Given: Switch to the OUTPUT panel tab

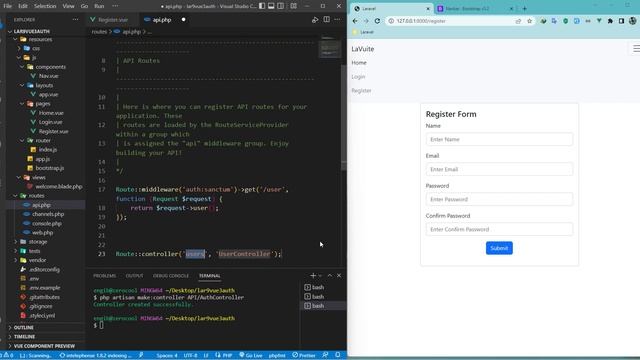Looking at the screenshot, I should [x=134, y=276].
